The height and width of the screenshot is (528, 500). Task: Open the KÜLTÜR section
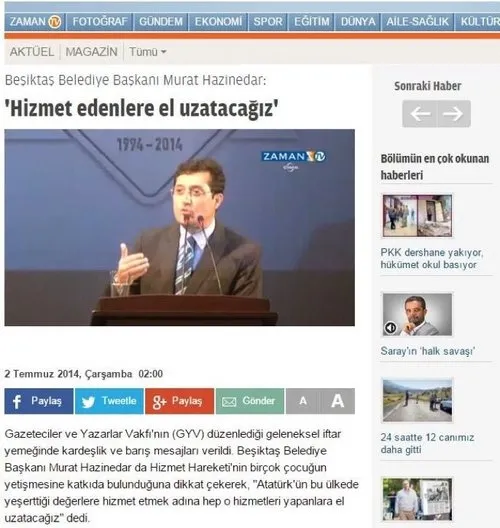pos(478,22)
